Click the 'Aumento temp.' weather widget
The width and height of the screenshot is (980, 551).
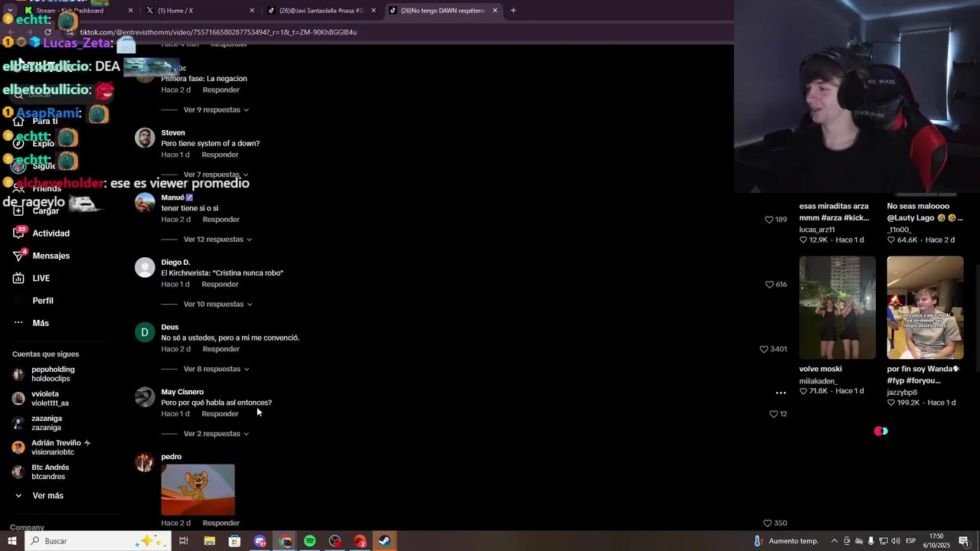[786, 541]
